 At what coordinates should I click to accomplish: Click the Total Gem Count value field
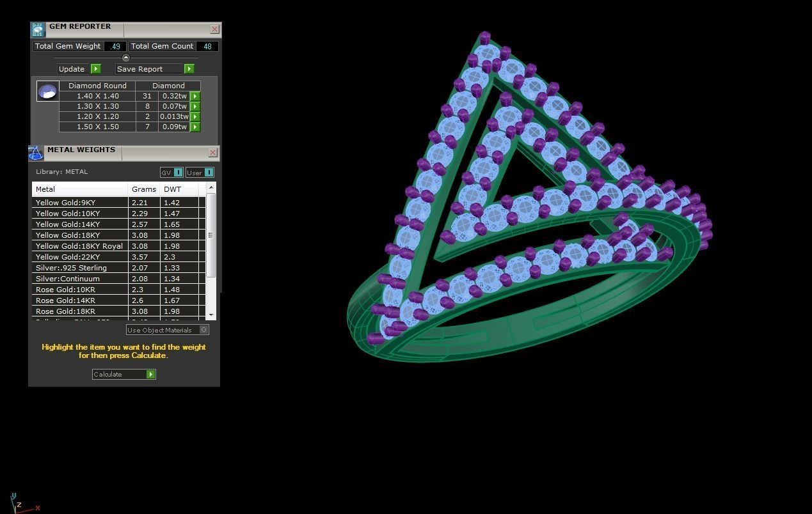pyautogui.click(x=207, y=46)
